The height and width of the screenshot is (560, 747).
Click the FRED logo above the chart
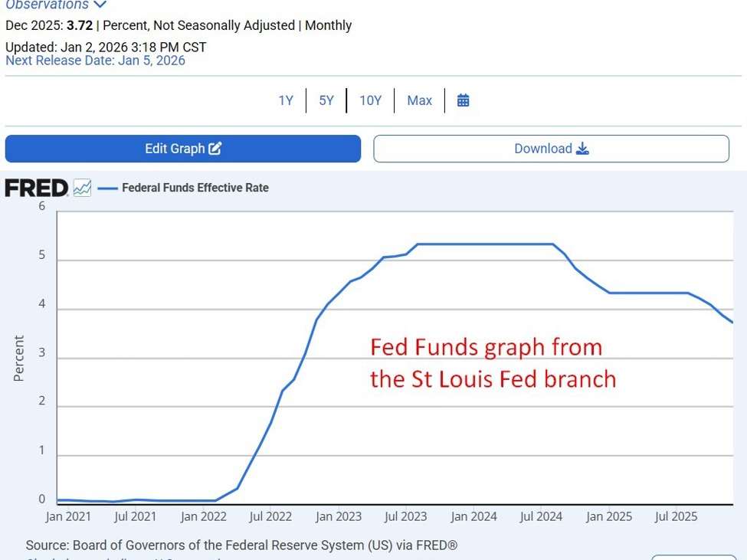tap(37, 188)
